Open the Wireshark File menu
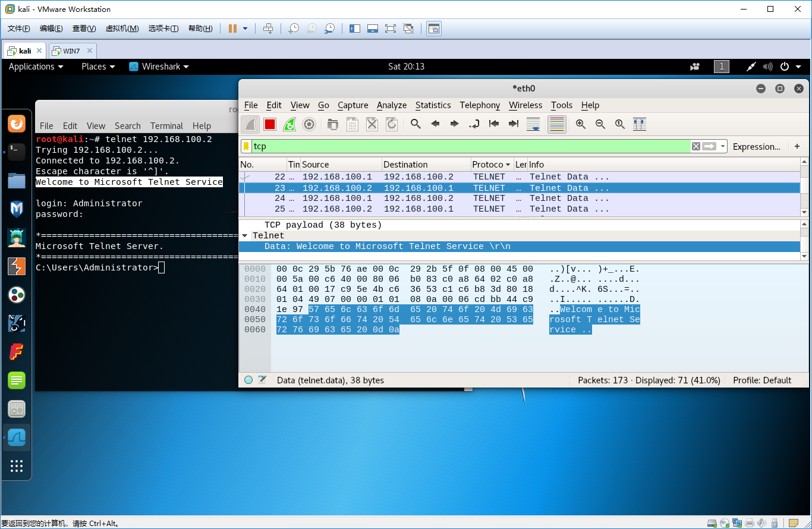This screenshot has width=812, height=529. [x=251, y=105]
